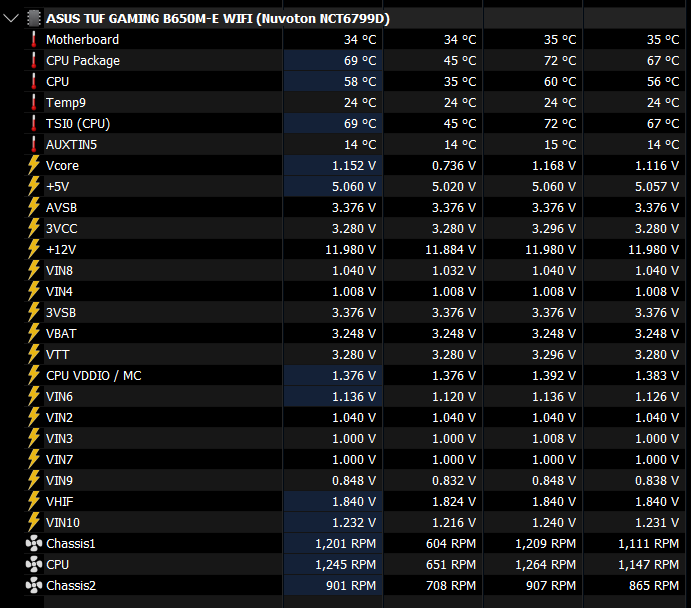Click the lightning bolt icon next to CPU VDDIO / MC
The height and width of the screenshot is (608, 691).
point(33,375)
